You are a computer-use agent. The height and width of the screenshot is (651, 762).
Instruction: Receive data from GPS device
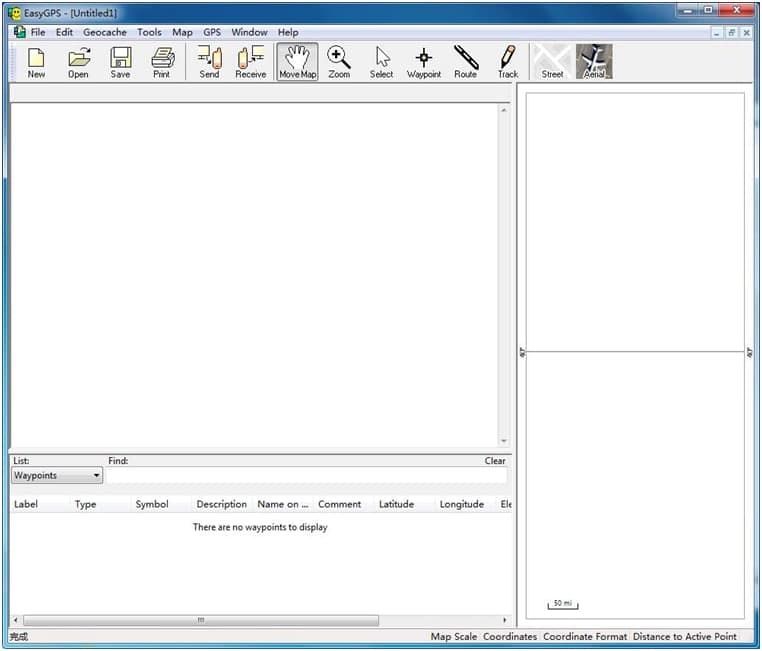[x=251, y=62]
